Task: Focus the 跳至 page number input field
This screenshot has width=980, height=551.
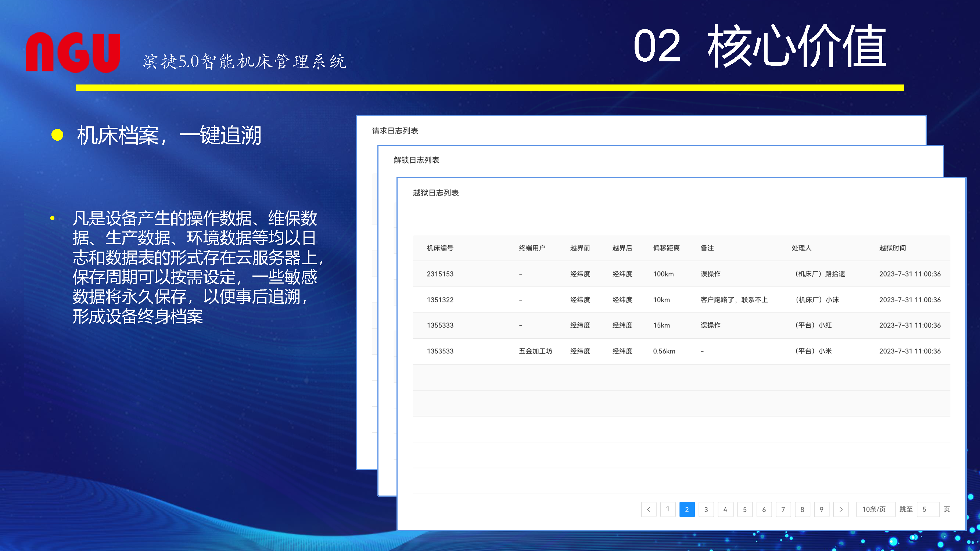Action: coord(928,509)
